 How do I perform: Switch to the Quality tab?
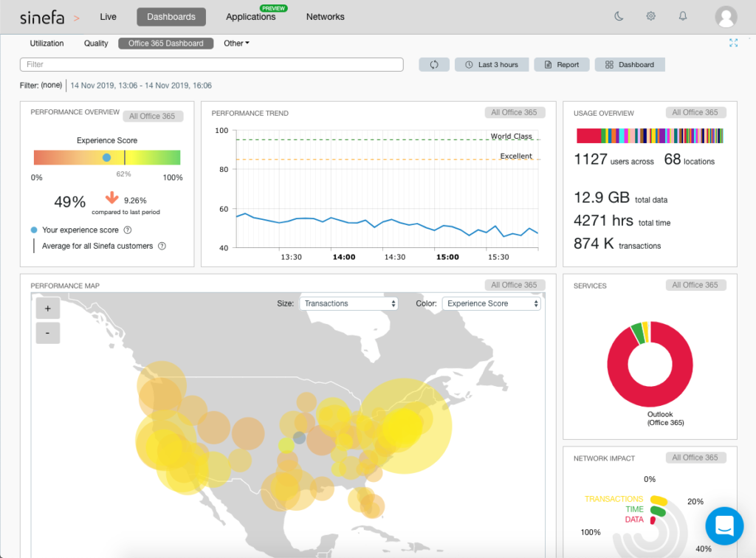click(x=96, y=44)
